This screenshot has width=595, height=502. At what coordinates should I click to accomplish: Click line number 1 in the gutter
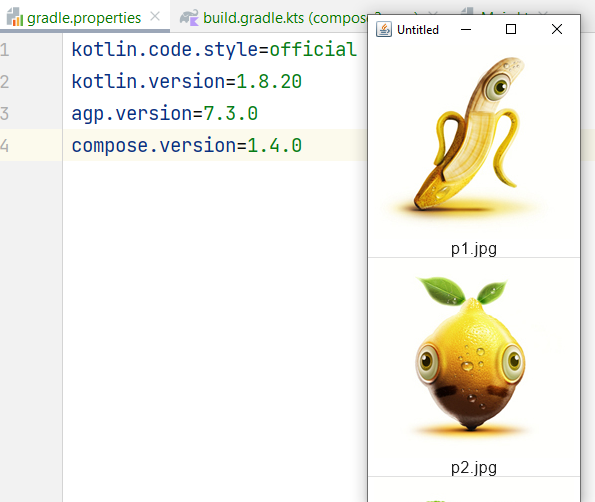click(4, 50)
